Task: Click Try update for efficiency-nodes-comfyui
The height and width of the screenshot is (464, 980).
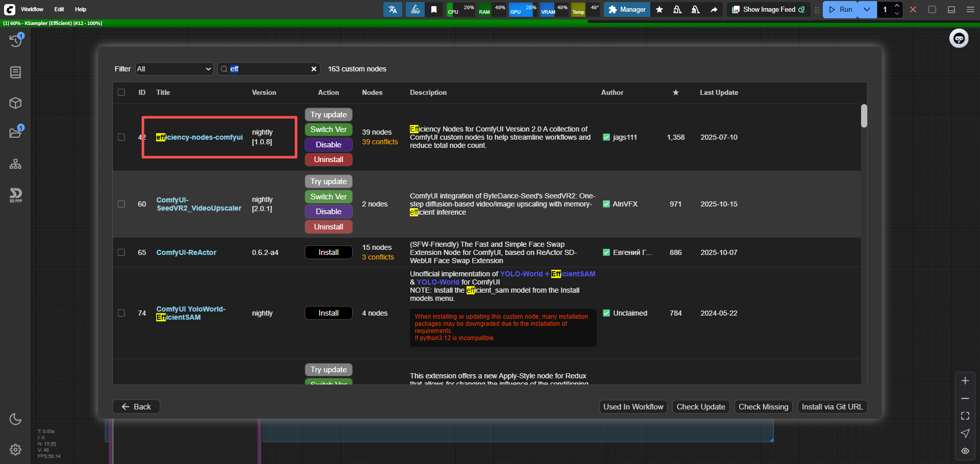Action: 329,115
